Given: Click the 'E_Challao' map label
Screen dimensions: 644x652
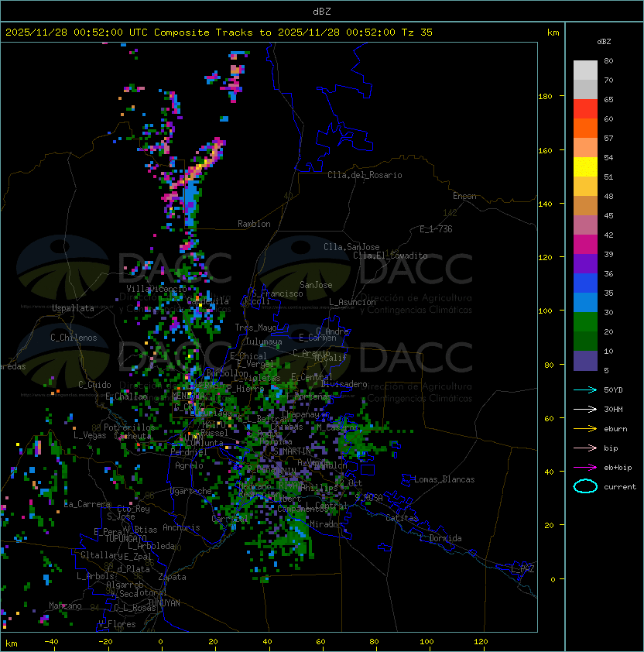Looking at the screenshot, I should [x=126, y=396].
